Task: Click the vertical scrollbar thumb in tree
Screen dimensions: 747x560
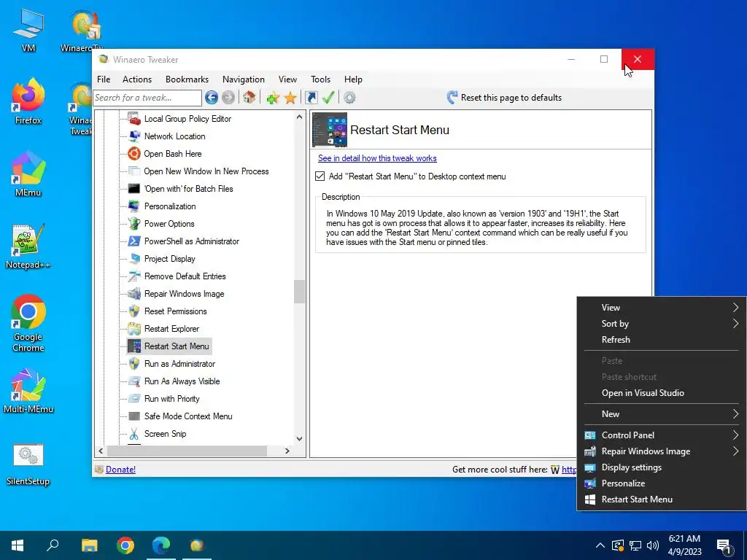Action: [x=299, y=292]
